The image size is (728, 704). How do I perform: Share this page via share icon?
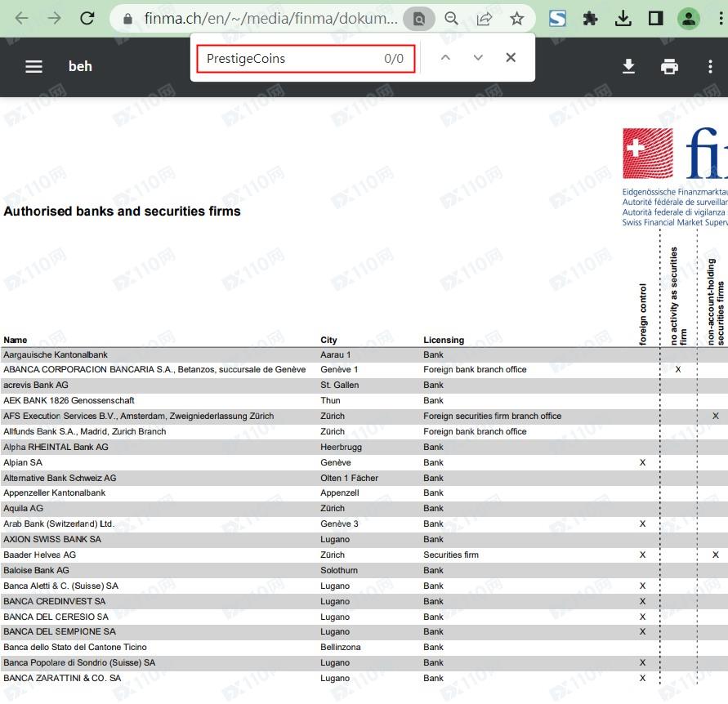pos(484,18)
